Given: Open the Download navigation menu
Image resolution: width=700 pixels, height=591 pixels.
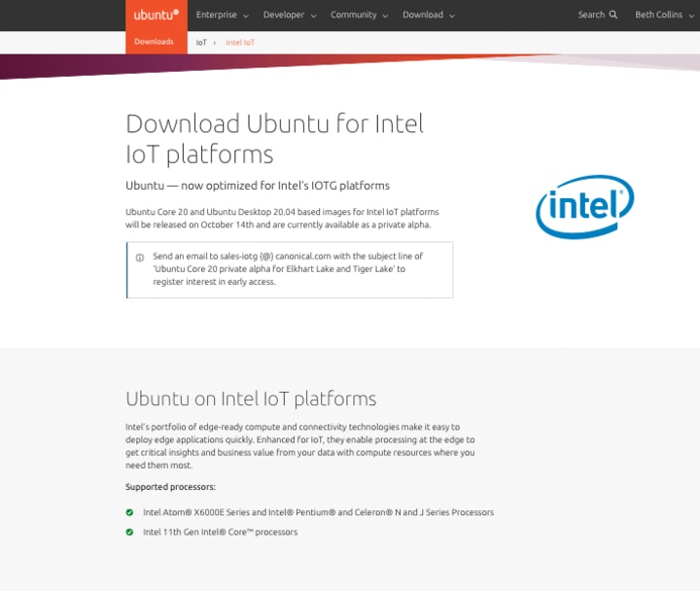Looking at the screenshot, I should pos(429,15).
